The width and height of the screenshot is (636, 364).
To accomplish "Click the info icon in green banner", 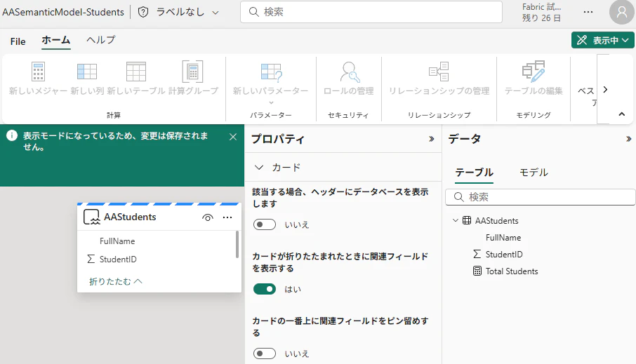I will 12,135.
